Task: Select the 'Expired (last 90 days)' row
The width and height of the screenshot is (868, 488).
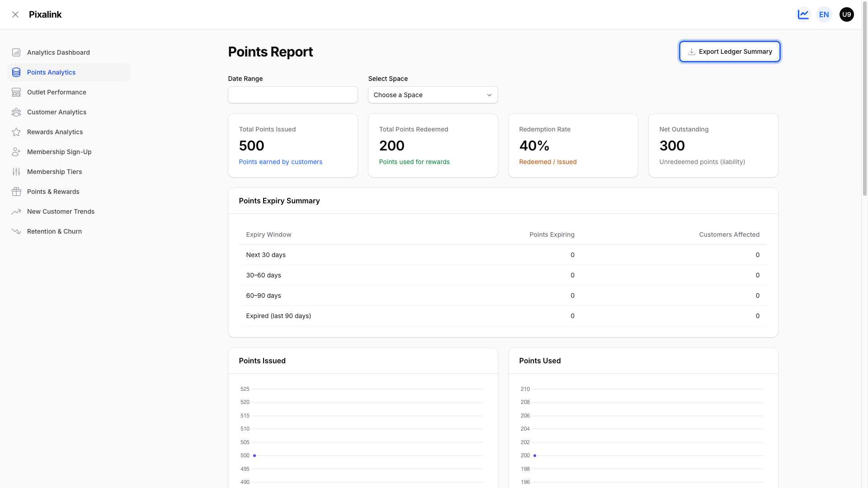Action: 503,316
